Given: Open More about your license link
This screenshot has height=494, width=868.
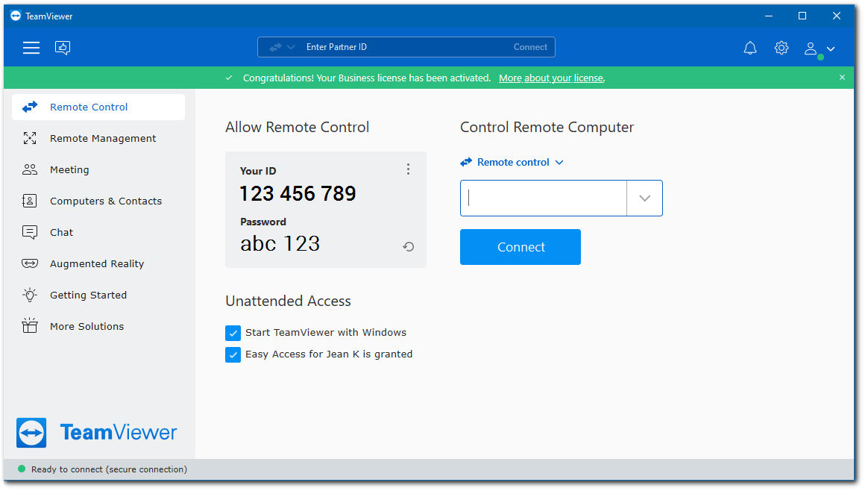Looking at the screenshot, I should (x=551, y=78).
